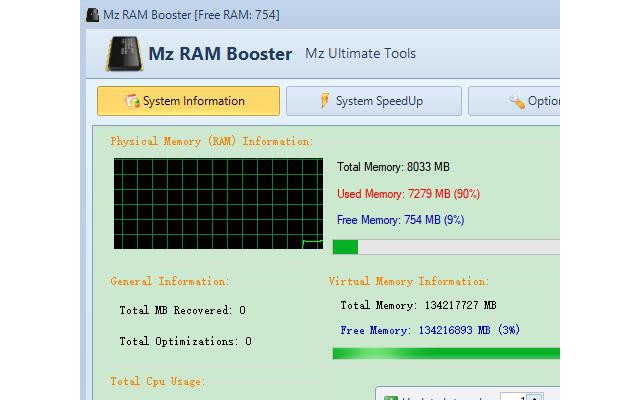Viewport: 640px width, 400px height.
Task: Click the RAM usage history graph
Action: [218, 204]
